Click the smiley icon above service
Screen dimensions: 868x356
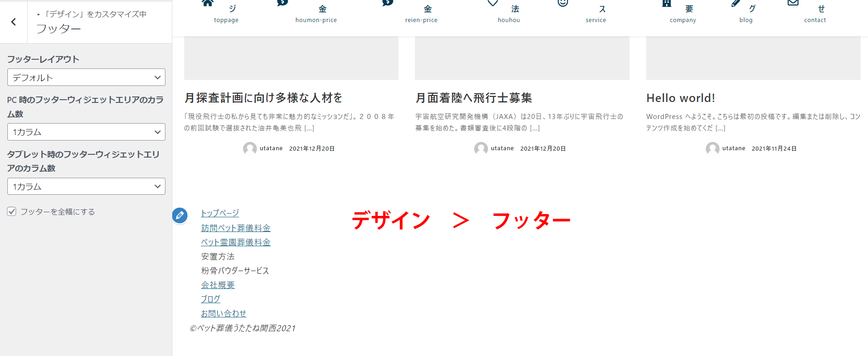(x=563, y=3)
